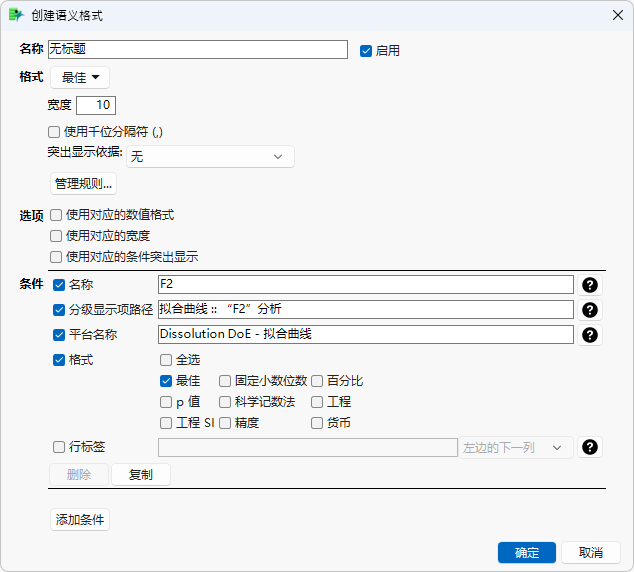This screenshot has height=572, width=634.
Task: Click 添加条件 button
Action: [80, 519]
